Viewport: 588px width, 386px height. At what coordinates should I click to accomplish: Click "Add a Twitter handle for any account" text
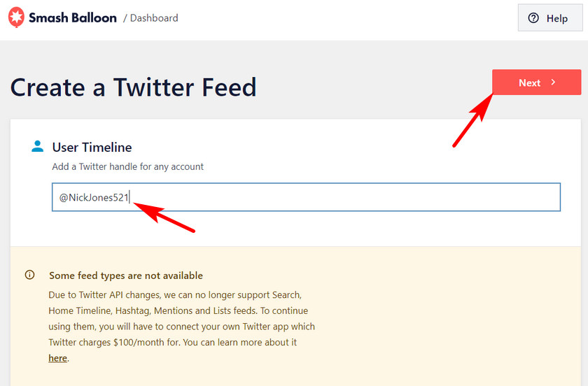point(127,166)
